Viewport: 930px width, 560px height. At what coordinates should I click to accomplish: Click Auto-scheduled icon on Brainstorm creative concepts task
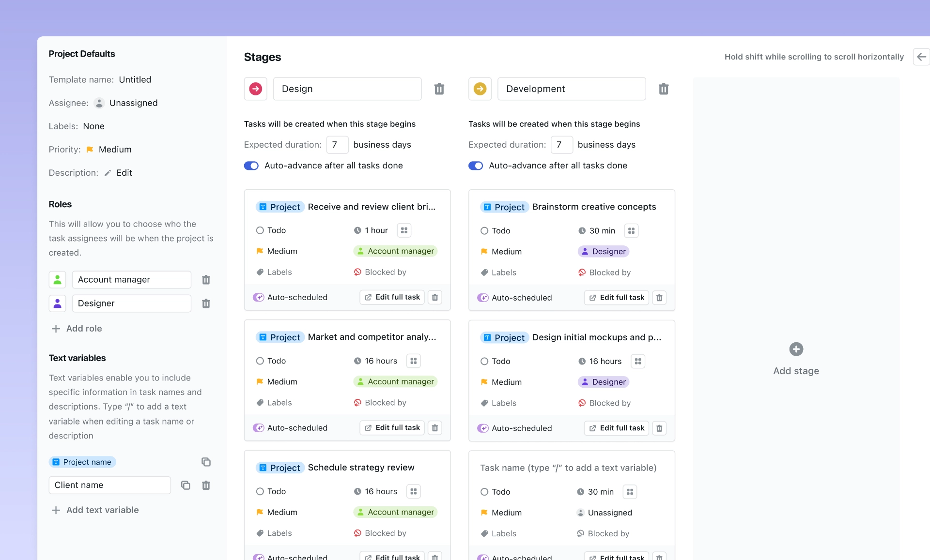pos(483,298)
